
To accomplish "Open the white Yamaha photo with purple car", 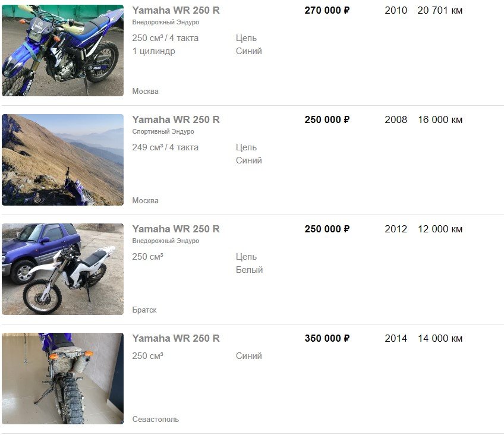I will point(62,269).
